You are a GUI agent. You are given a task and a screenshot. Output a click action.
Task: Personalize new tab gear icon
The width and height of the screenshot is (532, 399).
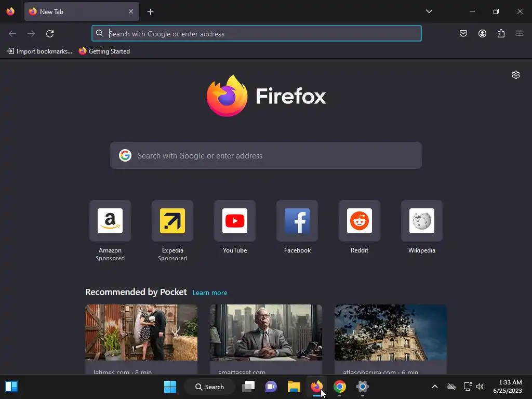(516, 75)
